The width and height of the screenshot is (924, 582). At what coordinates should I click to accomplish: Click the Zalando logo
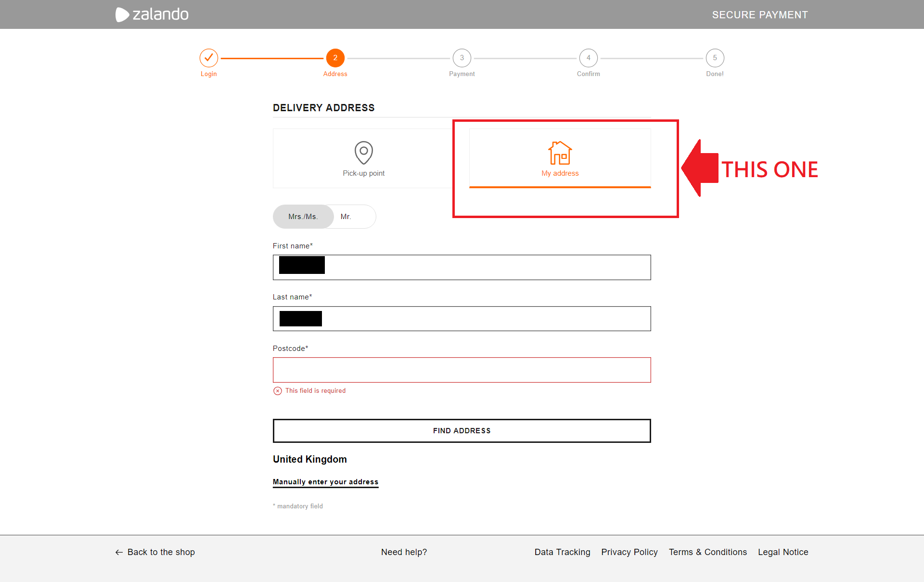(152, 14)
